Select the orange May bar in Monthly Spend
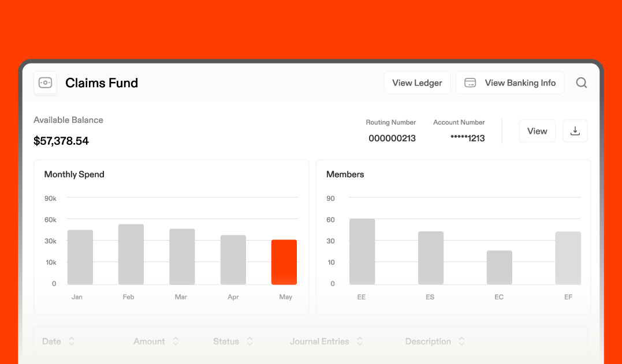The image size is (622, 364). tap(284, 262)
